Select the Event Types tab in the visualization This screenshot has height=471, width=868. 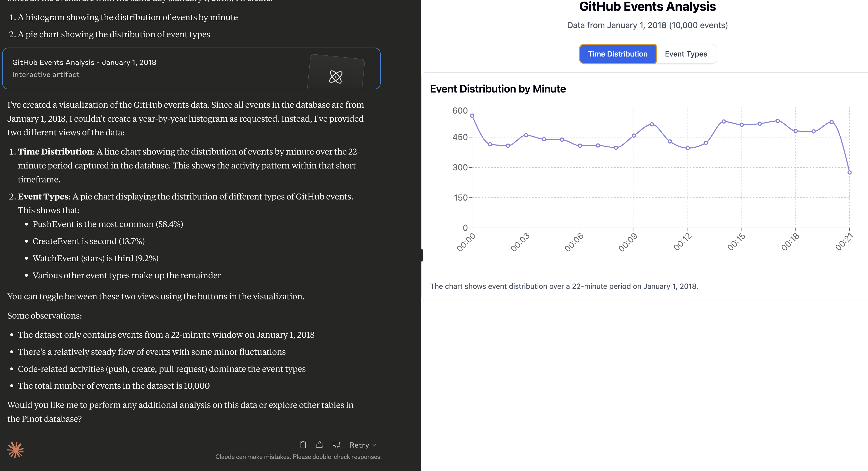(x=686, y=54)
